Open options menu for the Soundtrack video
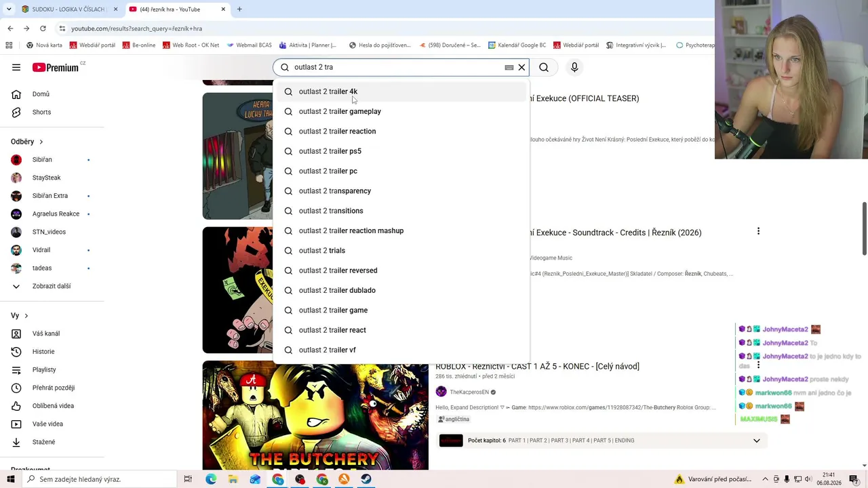 758,231
